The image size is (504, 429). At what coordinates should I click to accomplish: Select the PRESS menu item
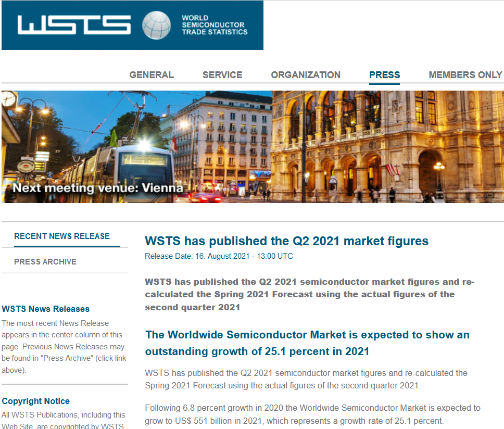[384, 74]
